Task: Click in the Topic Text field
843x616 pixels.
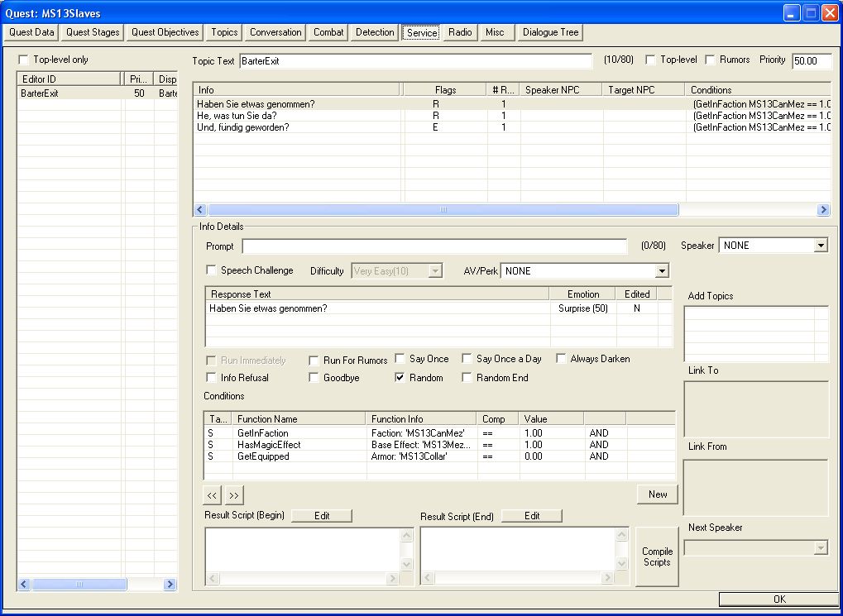Action: pos(415,60)
